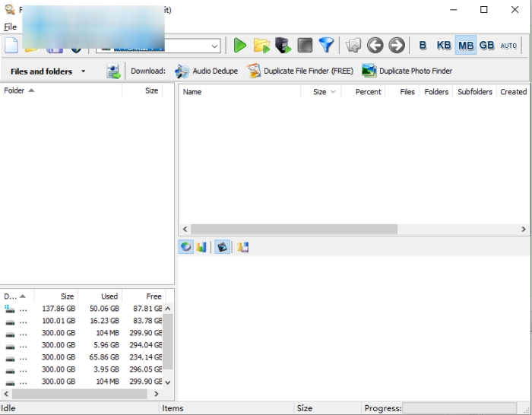Screen dimensions: 532x415
Task: Switch size units to KB
Action: pyautogui.click(x=444, y=45)
